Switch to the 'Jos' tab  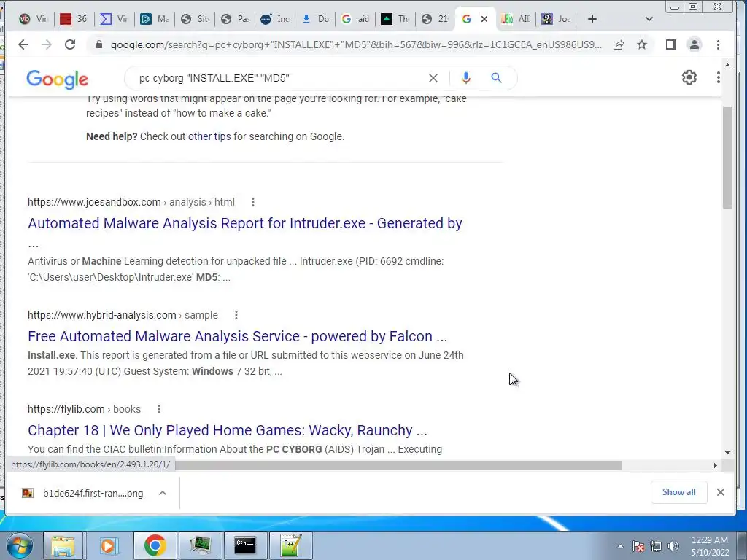coord(557,19)
